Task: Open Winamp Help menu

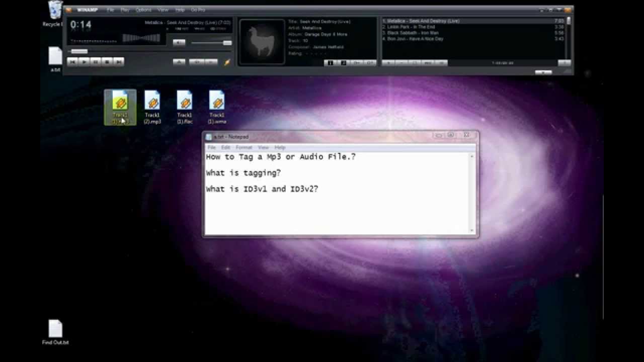Action: point(180,10)
